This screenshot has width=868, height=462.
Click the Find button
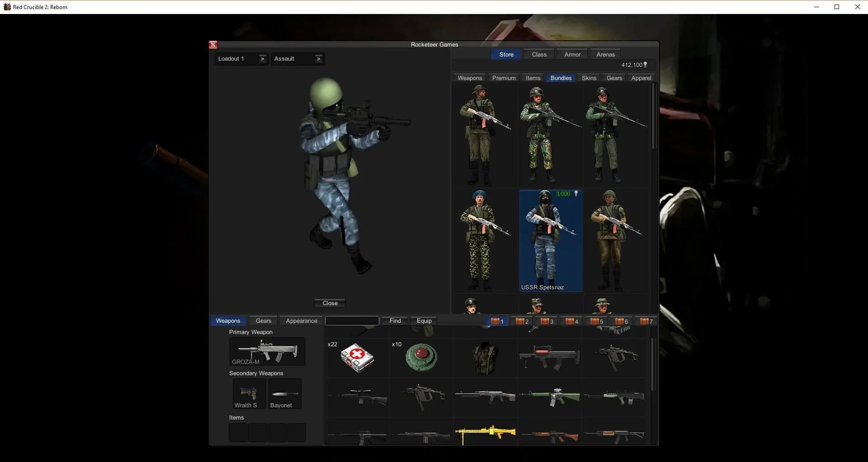394,321
